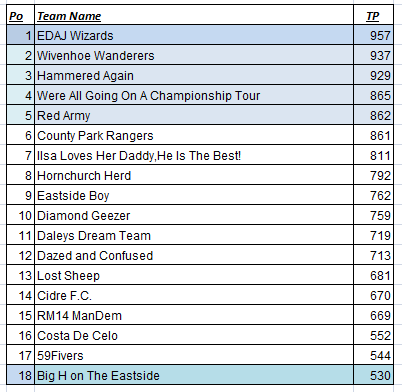Select the Hammered Again cell
The height and width of the screenshot is (392, 402).
(194, 75)
